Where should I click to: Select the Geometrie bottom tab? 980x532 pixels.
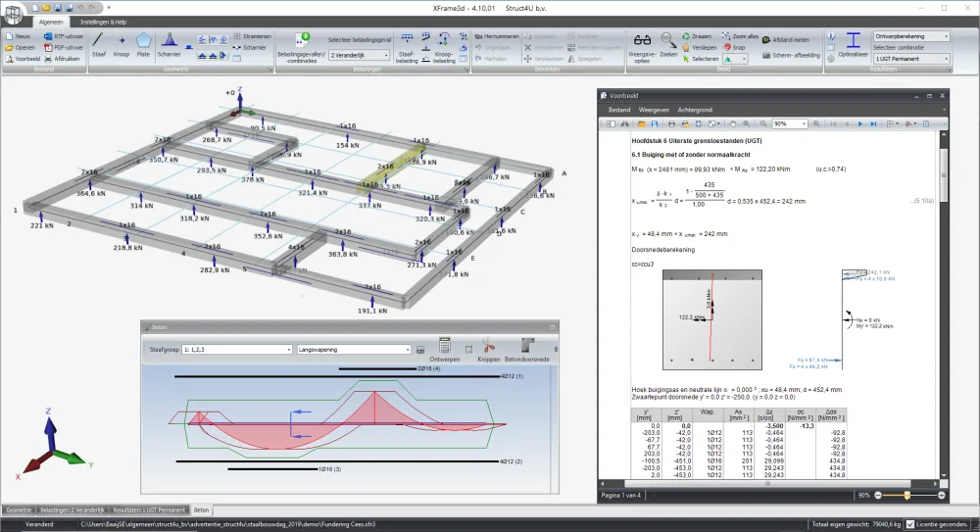18,510
